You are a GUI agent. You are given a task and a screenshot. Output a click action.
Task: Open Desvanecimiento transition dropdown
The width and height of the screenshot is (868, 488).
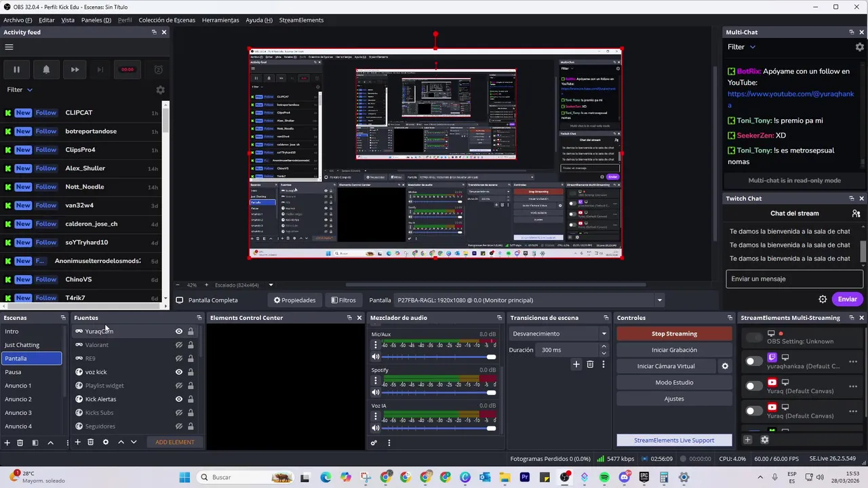coord(559,333)
